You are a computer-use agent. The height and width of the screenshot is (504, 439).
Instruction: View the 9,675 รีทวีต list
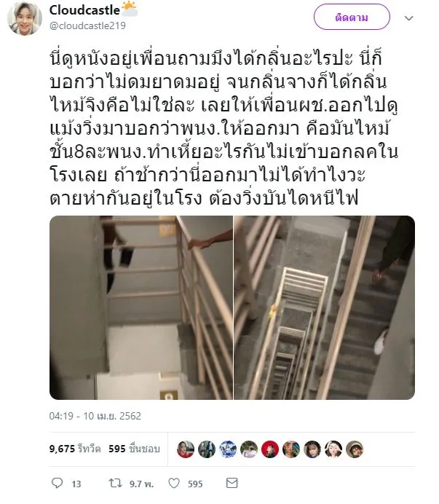tap(75, 449)
